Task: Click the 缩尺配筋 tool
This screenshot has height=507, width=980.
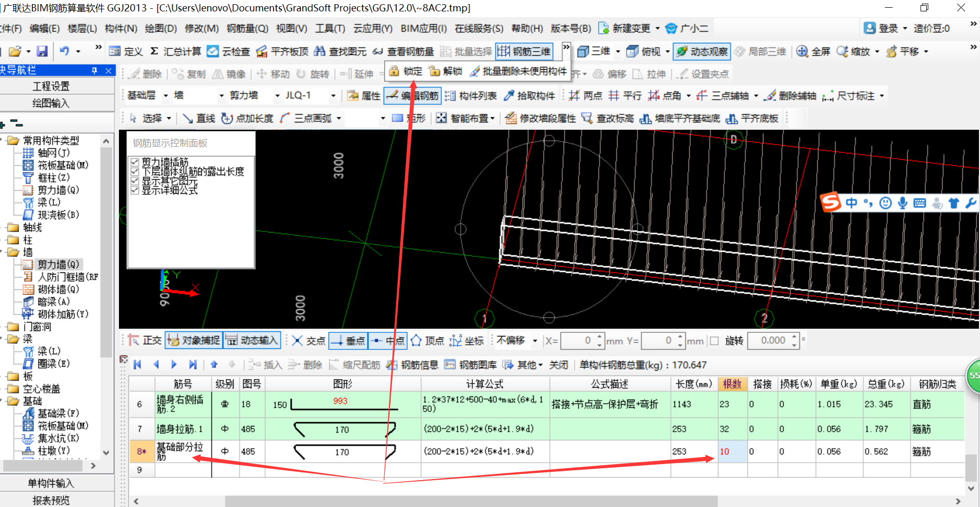Action: [x=354, y=365]
